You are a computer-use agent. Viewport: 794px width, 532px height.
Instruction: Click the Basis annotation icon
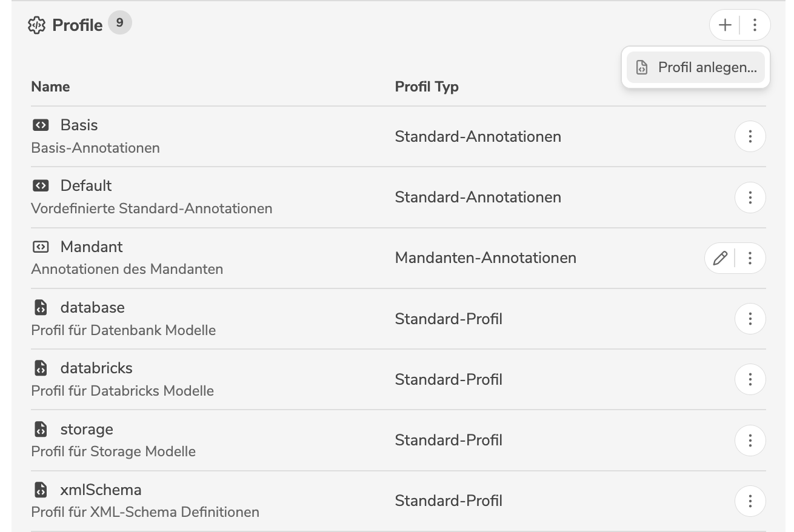pos(40,125)
